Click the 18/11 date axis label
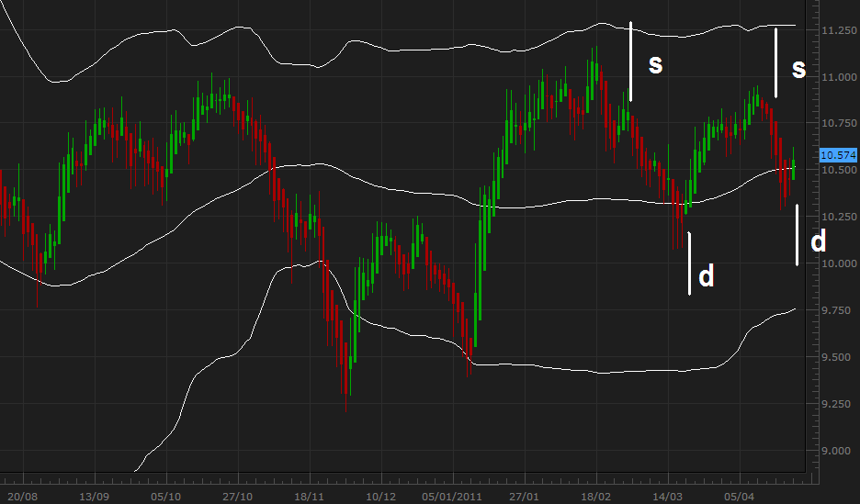This screenshot has height=504, width=860. pyautogui.click(x=310, y=497)
